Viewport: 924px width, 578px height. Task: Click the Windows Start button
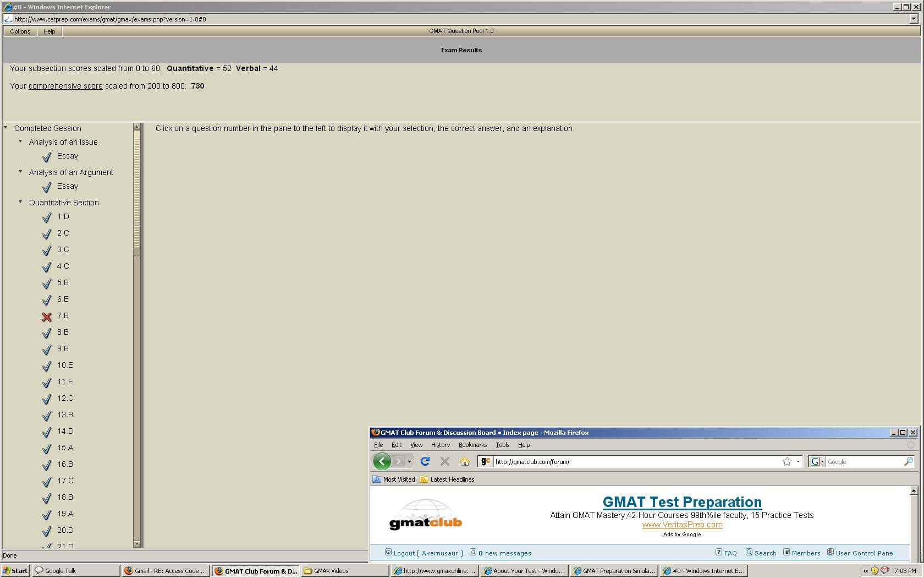coord(15,571)
